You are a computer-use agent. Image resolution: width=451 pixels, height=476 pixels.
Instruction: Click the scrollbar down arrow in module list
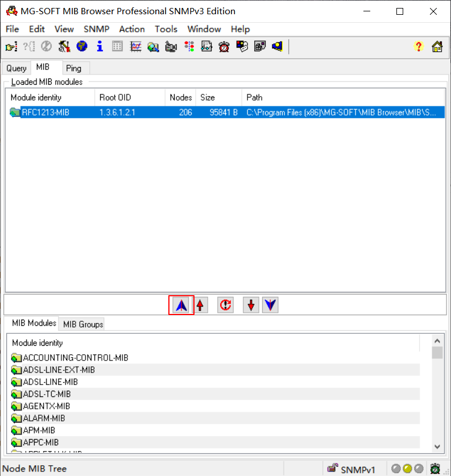[x=437, y=446]
